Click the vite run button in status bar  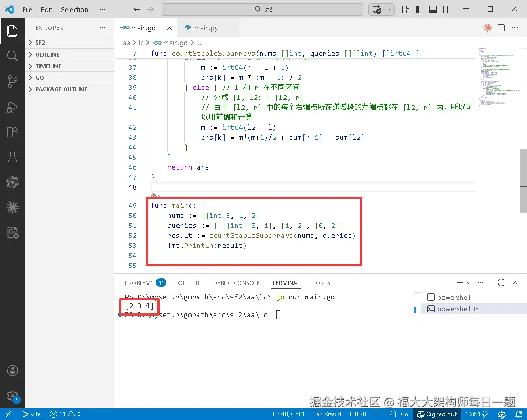[x=31, y=414]
